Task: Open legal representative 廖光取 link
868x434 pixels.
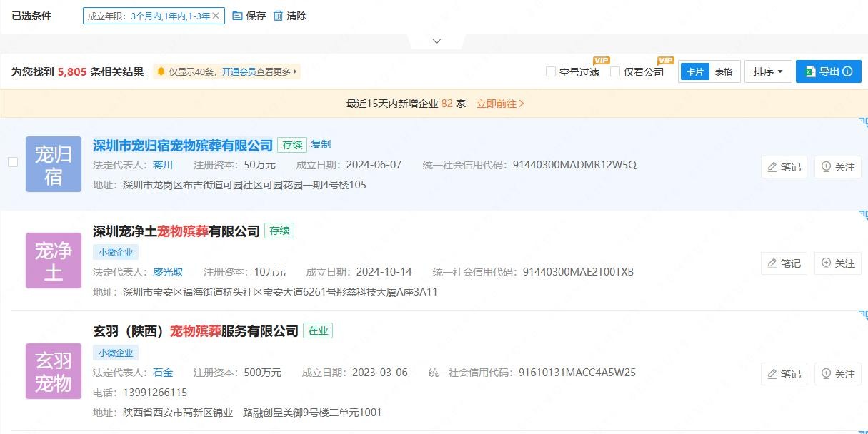Action: pos(168,272)
